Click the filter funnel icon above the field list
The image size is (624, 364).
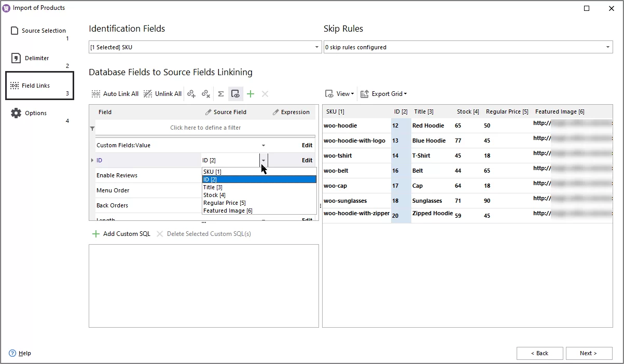pyautogui.click(x=93, y=128)
